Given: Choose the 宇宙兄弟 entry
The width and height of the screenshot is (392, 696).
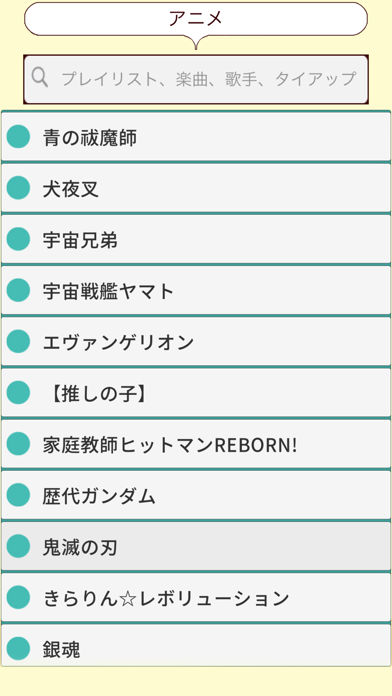Looking at the screenshot, I should tap(196, 239).
